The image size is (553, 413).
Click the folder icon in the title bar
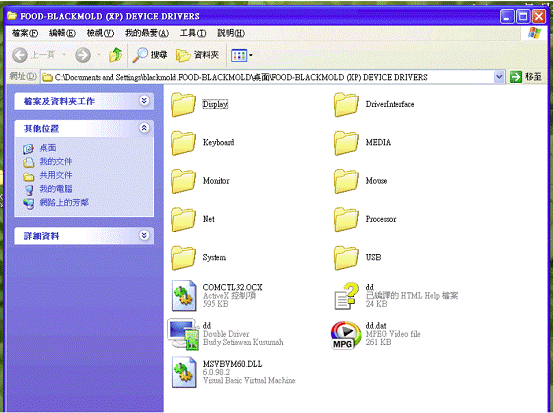pyautogui.click(x=12, y=16)
